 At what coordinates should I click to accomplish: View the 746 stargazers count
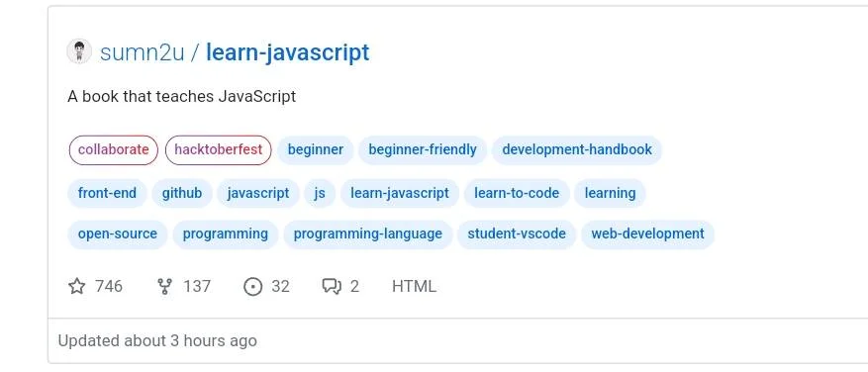click(x=109, y=286)
